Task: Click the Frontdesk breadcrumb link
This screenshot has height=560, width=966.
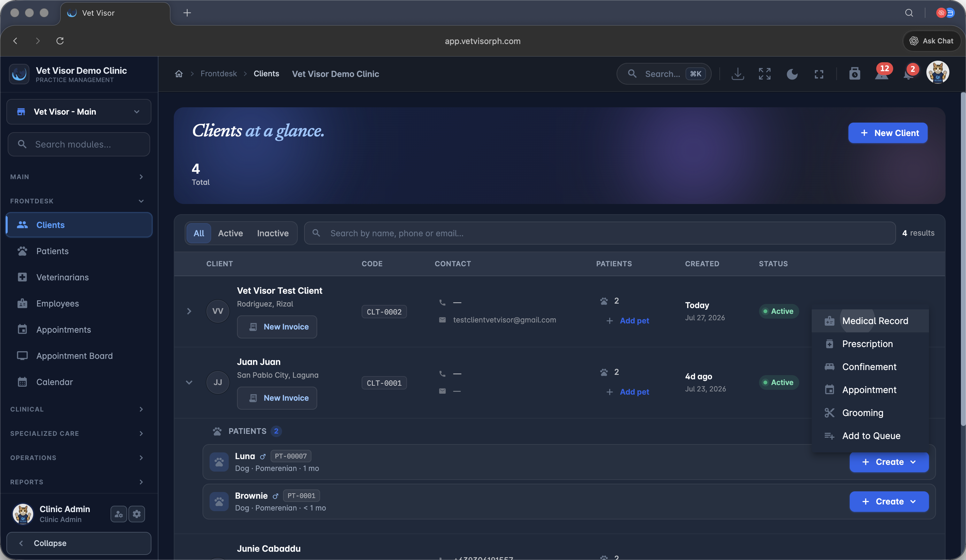Action: tap(218, 73)
